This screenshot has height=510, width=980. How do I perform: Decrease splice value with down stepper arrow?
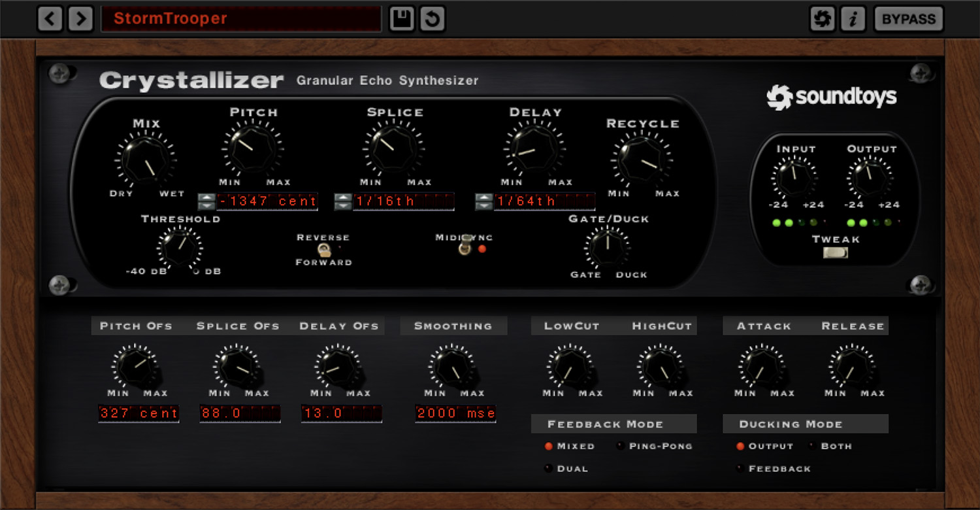(342, 205)
